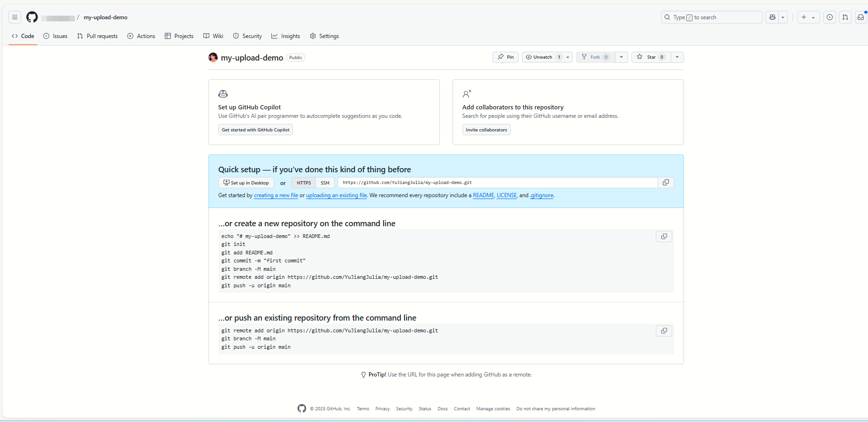Click the README link
The height and width of the screenshot is (422, 868).
484,196
